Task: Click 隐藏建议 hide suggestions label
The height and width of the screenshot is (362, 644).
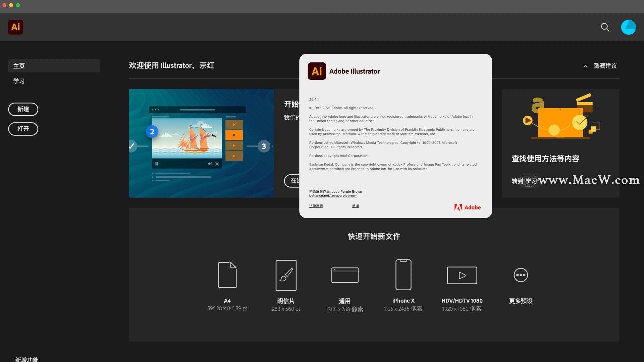Action: [x=605, y=66]
